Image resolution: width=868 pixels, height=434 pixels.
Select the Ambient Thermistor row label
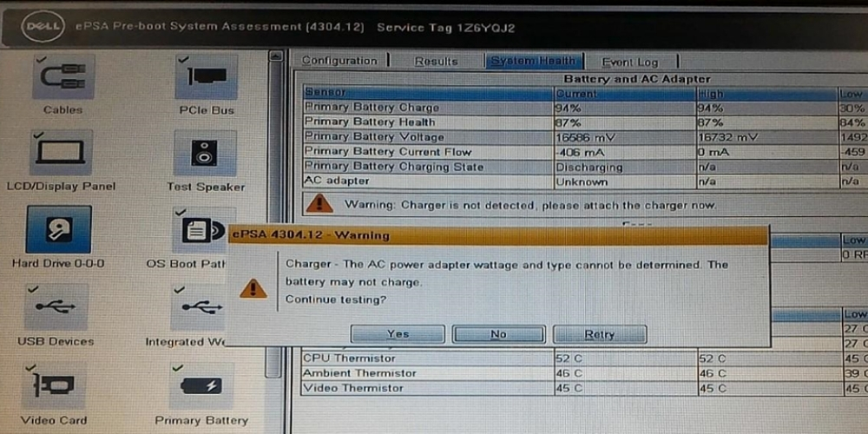click(359, 373)
